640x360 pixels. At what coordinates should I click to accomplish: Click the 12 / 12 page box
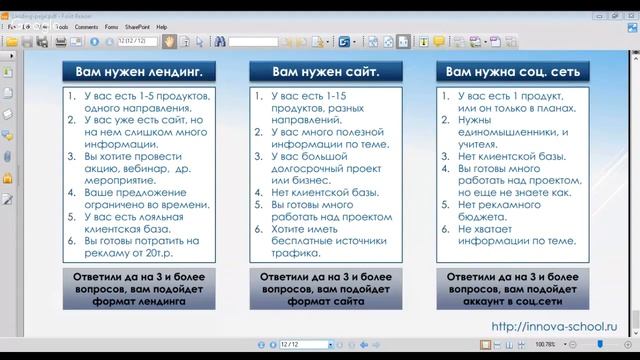click(x=304, y=344)
